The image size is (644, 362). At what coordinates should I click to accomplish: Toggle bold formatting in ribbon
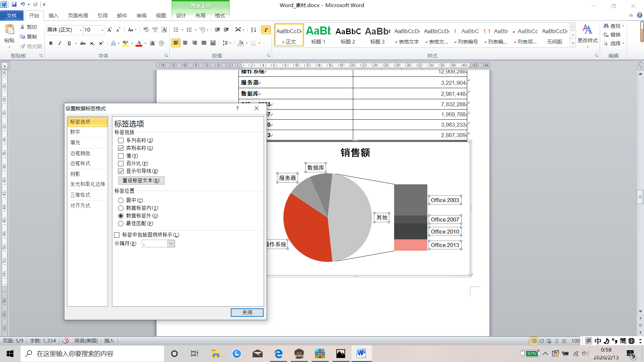click(51, 43)
